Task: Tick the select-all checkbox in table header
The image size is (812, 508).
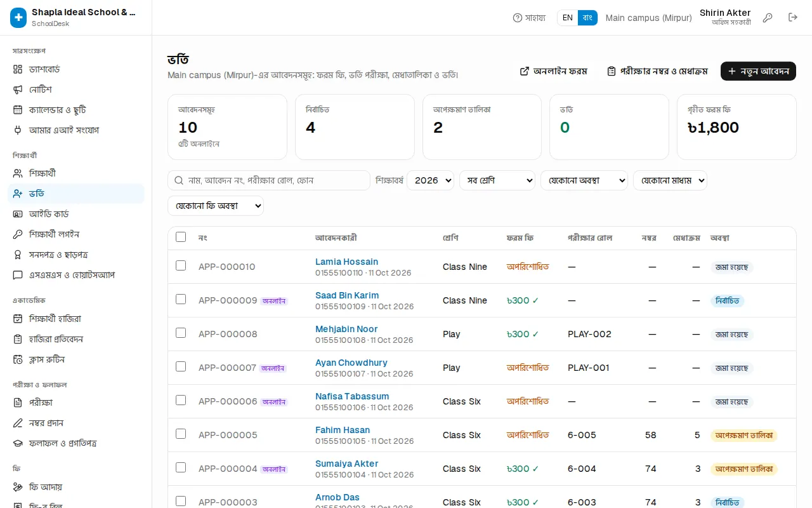Action: [x=181, y=237]
